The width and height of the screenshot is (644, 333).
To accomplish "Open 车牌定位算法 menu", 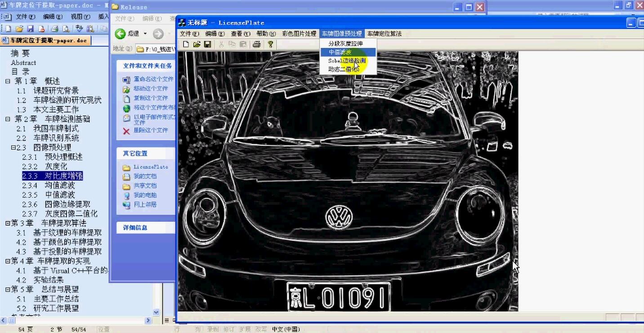I will [x=385, y=34].
